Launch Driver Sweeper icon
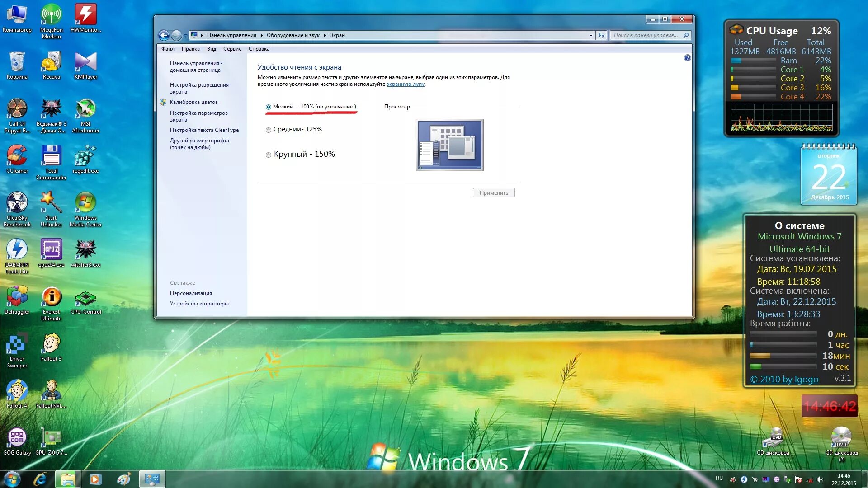 [17, 351]
